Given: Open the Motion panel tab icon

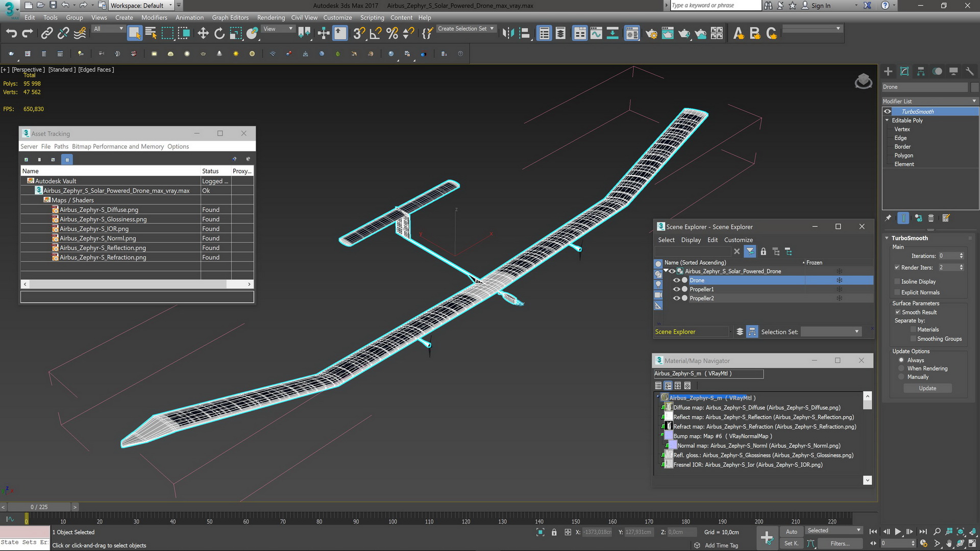Looking at the screenshot, I should [x=937, y=71].
